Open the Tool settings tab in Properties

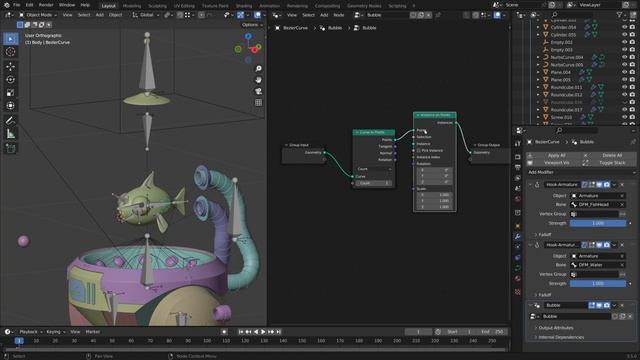pyautogui.click(x=518, y=144)
